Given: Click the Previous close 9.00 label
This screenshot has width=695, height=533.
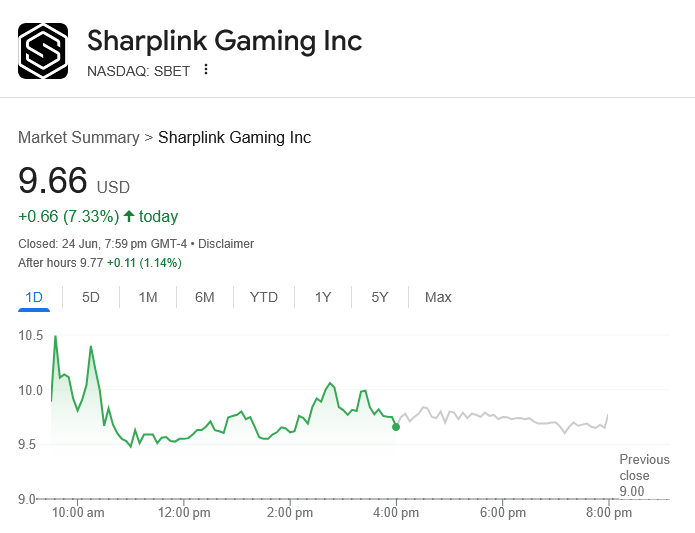Looking at the screenshot, I should (637, 475).
